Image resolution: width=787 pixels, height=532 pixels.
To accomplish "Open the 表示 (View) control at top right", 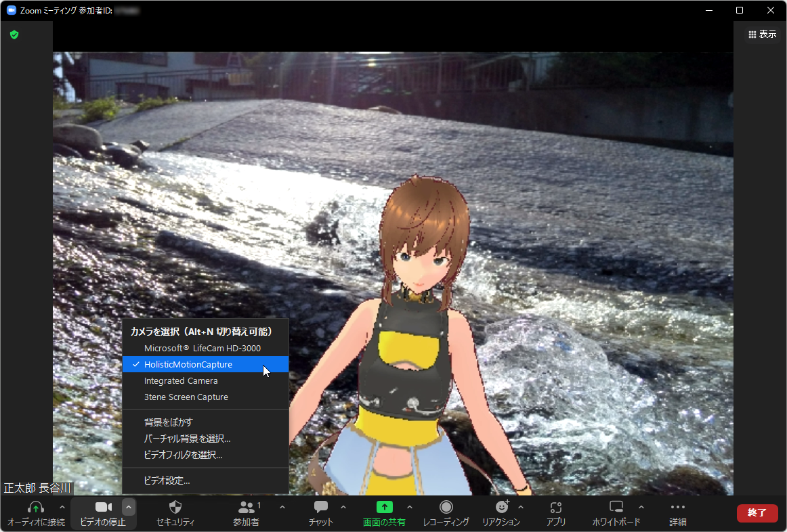I will coord(763,34).
